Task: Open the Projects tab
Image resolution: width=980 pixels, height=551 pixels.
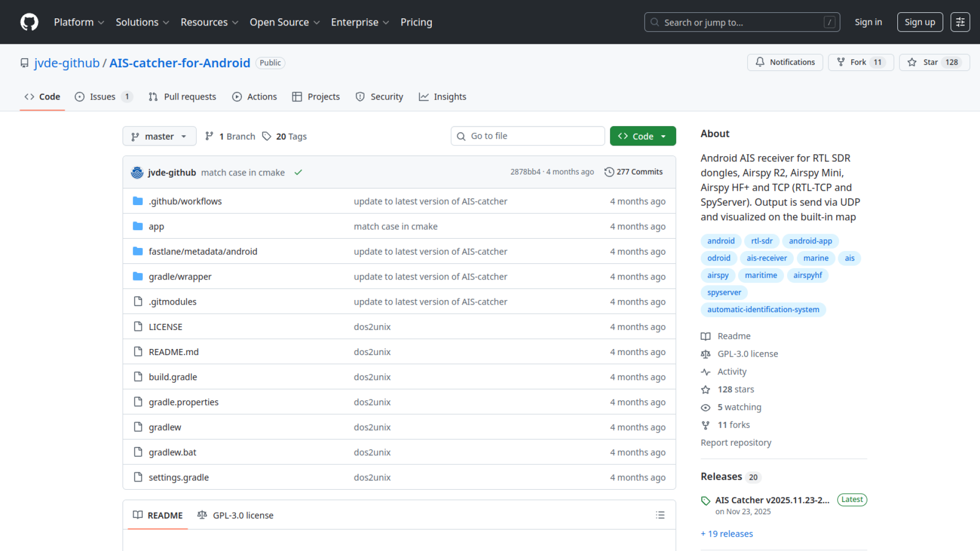Action: click(316, 96)
